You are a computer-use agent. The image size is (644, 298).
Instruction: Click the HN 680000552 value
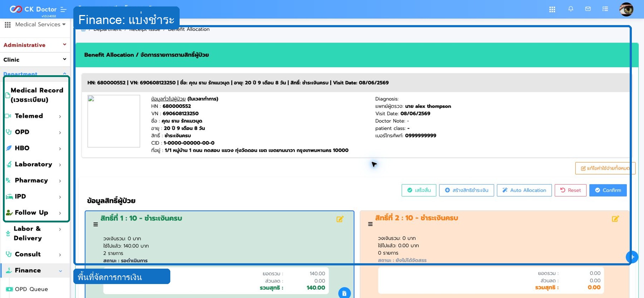pyautogui.click(x=177, y=106)
